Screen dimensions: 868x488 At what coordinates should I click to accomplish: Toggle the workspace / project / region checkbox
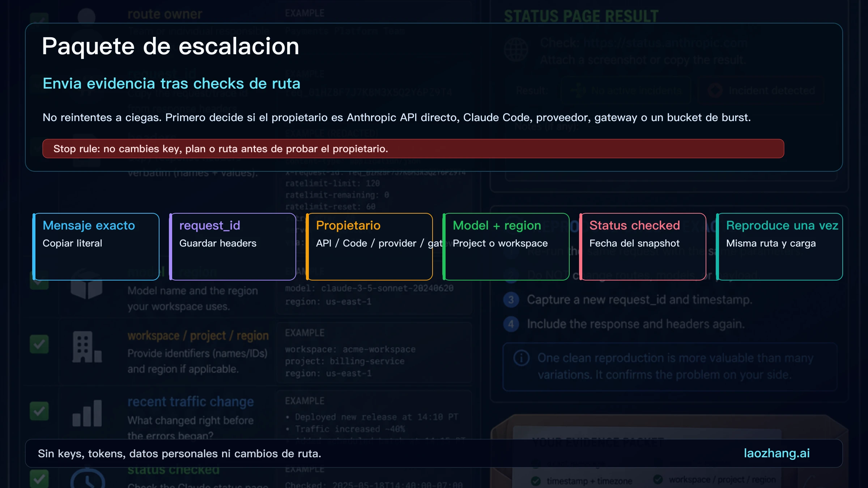(39, 344)
